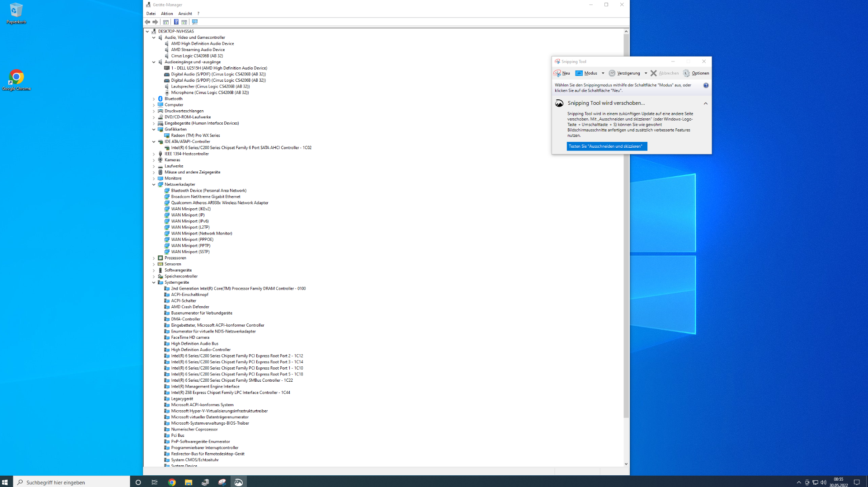
Task: Expand the Computer category
Action: tap(154, 105)
